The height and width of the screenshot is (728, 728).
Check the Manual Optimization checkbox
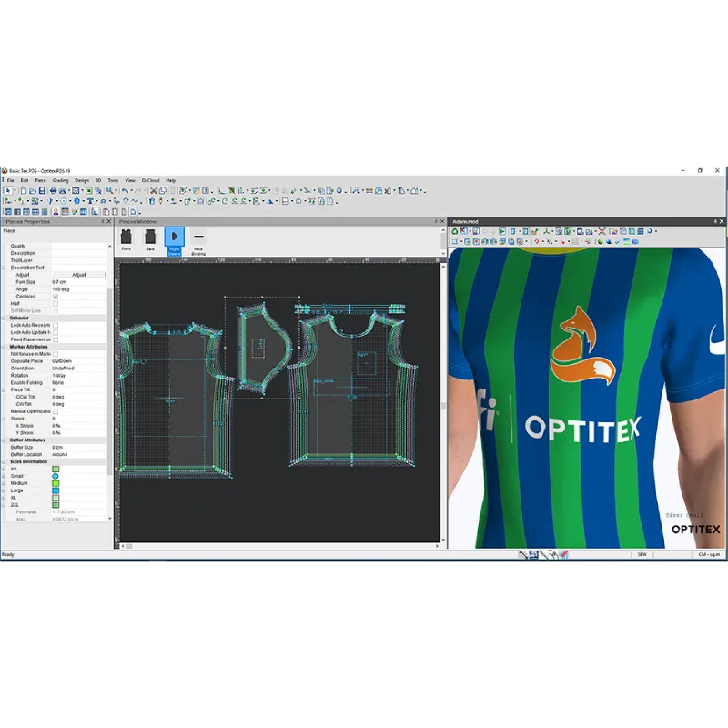click(x=56, y=411)
